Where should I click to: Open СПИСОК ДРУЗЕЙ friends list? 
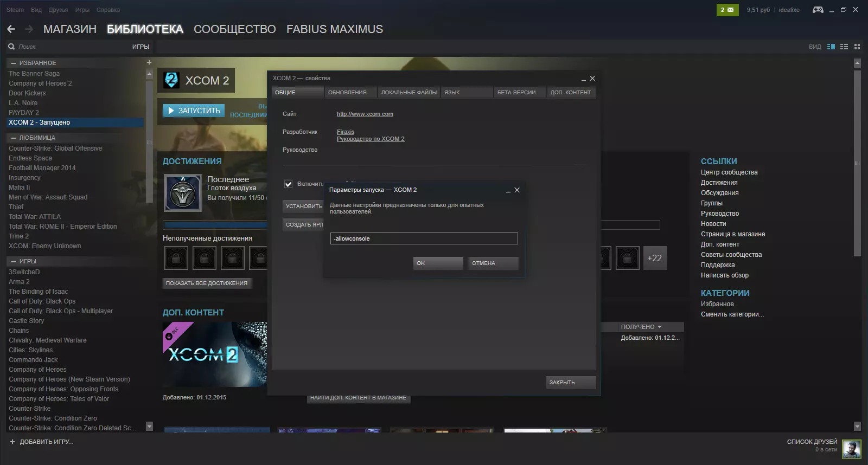point(812,442)
